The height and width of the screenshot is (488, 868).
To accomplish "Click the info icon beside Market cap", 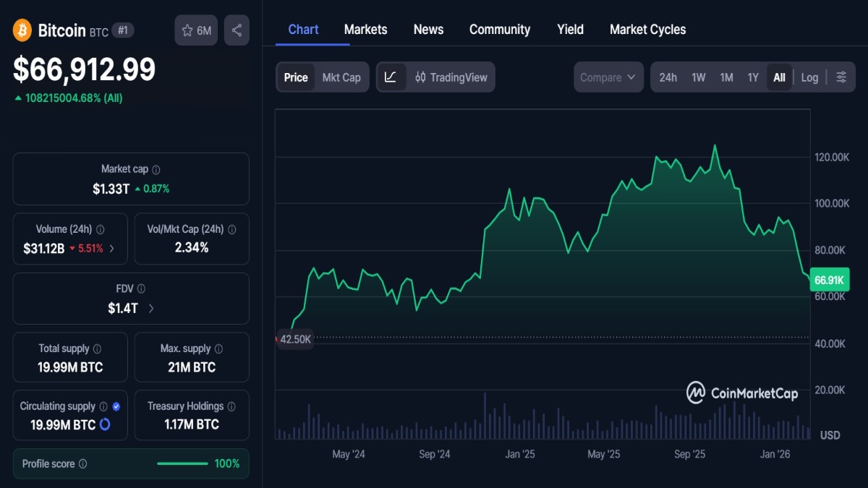I will point(156,168).
